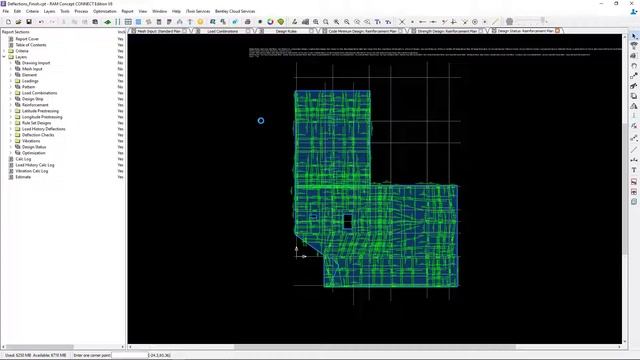Open the Criteria menu
Image resolution: width=640 pixels, height=360 pixels.
[32, 11]
